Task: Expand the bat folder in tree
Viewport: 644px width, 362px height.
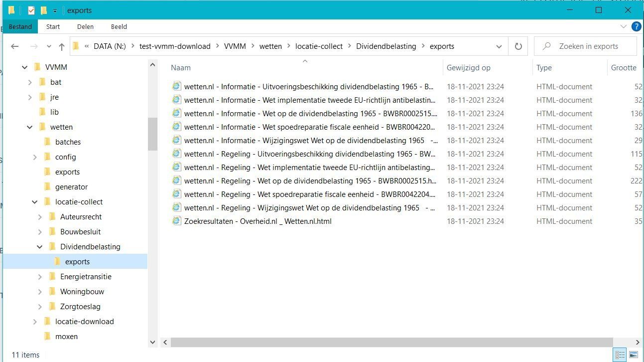Action: [30, 82]
